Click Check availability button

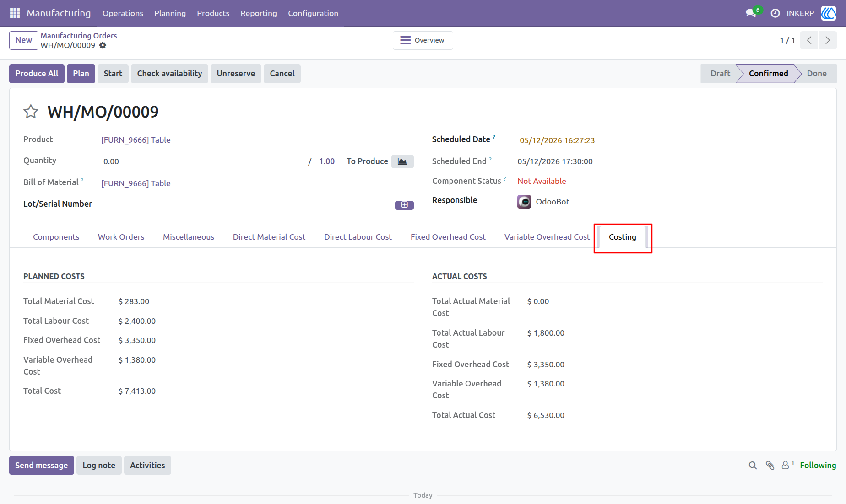click(169, 74)
